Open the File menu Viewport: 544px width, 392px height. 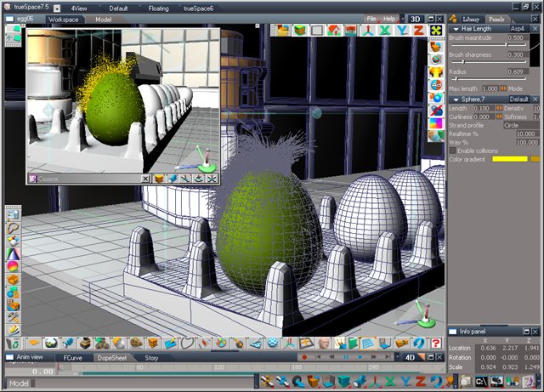[x=371, y=18]
